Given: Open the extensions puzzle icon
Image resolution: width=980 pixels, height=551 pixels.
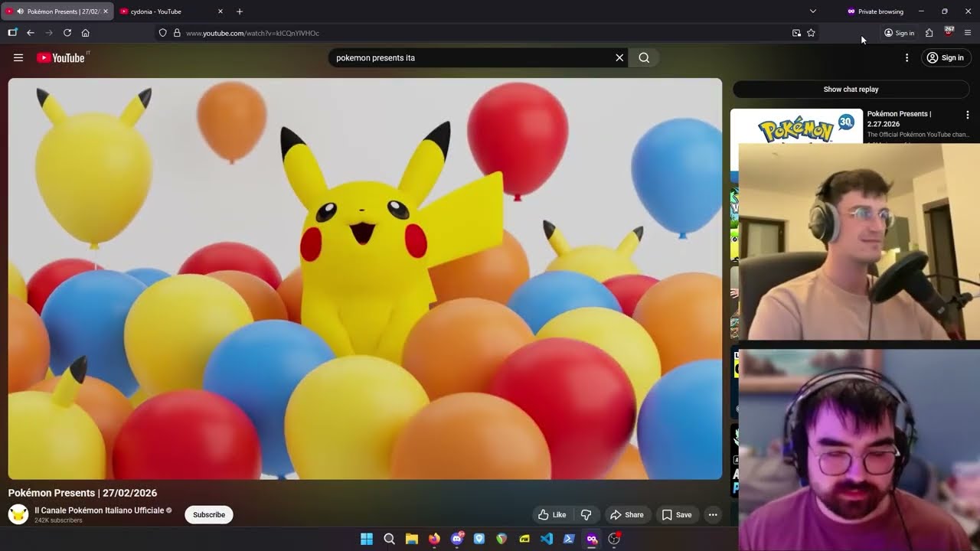Looking at the screenshot, I should 929,33.
